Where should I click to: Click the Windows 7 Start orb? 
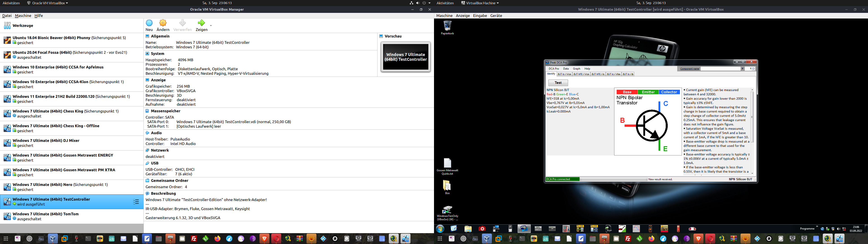[x=440, y=229]
